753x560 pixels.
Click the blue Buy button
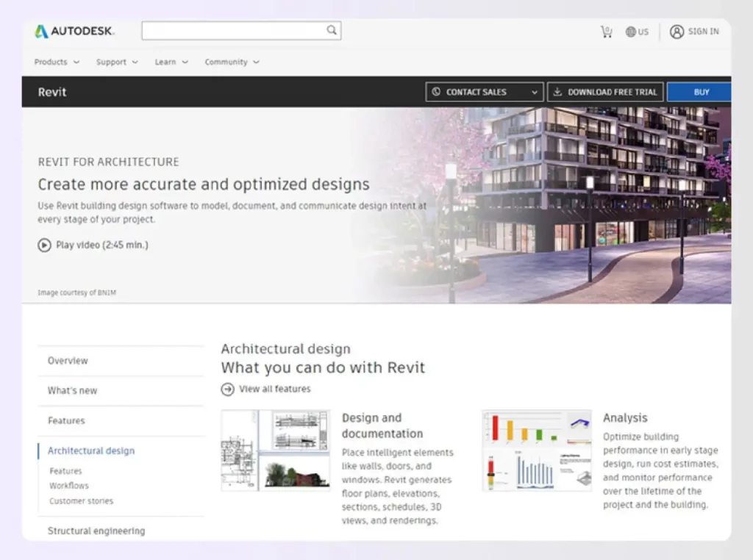[x=700, y=92]
